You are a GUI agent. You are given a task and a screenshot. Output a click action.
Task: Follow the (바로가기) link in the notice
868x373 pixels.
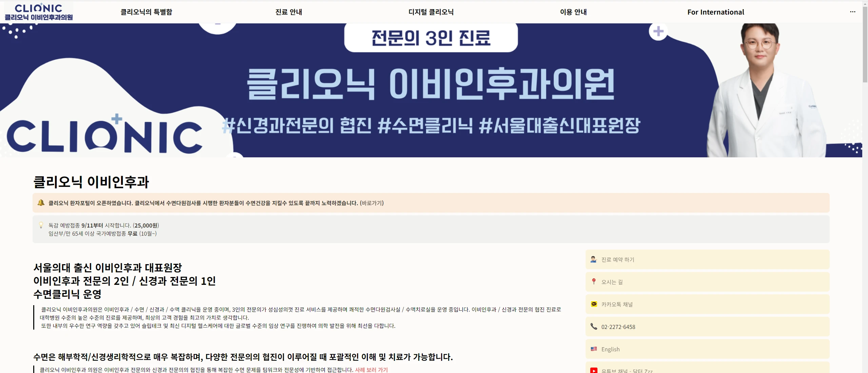point(372,203)
